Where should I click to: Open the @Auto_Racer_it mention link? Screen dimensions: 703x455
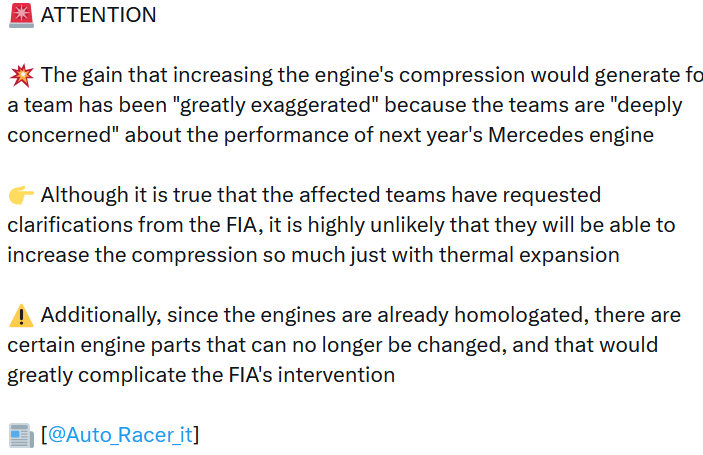120,435
